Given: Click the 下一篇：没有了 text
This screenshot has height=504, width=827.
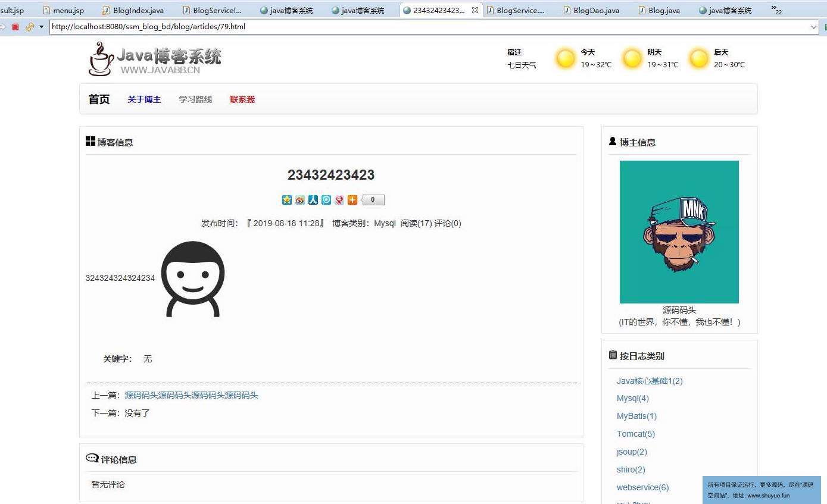Looking at the screenshot, I should [120, 413].
